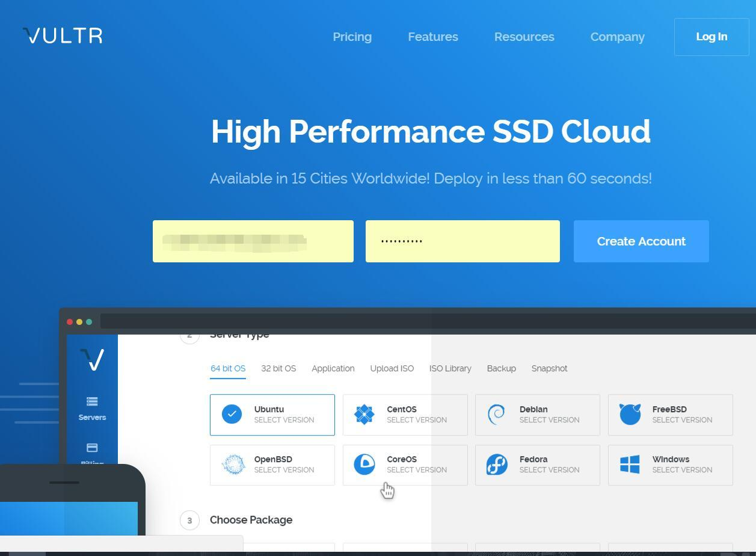Switch to 32 bit OS tab

pyautogui.click(x=278, y=368)
